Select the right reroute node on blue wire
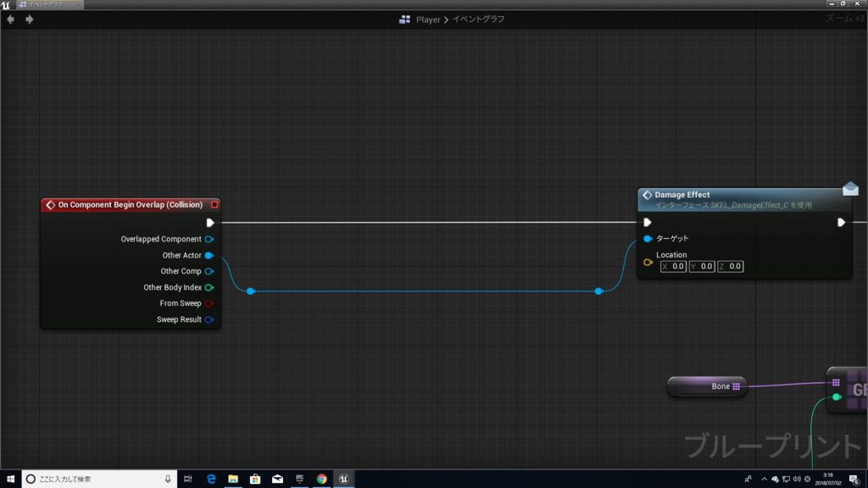 pos(598,291)
